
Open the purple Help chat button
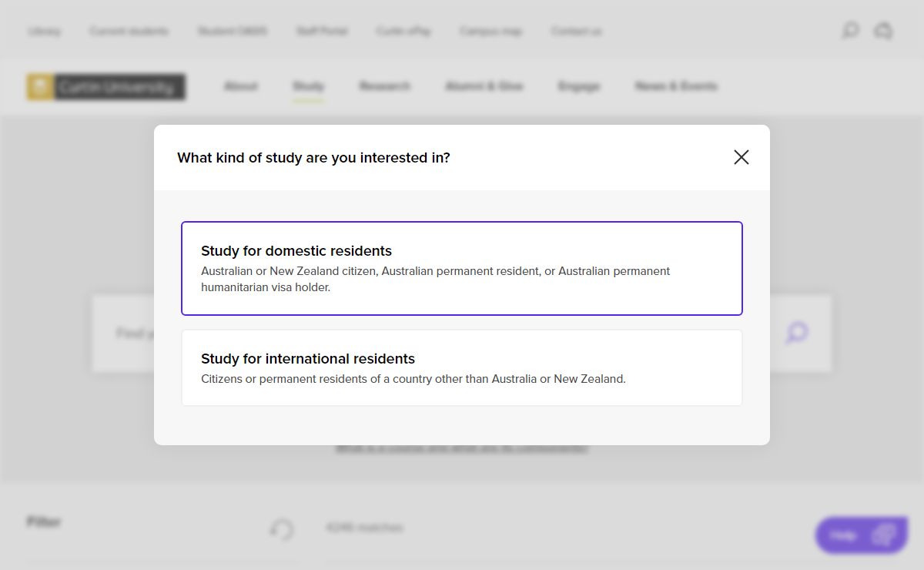(861, 535)
